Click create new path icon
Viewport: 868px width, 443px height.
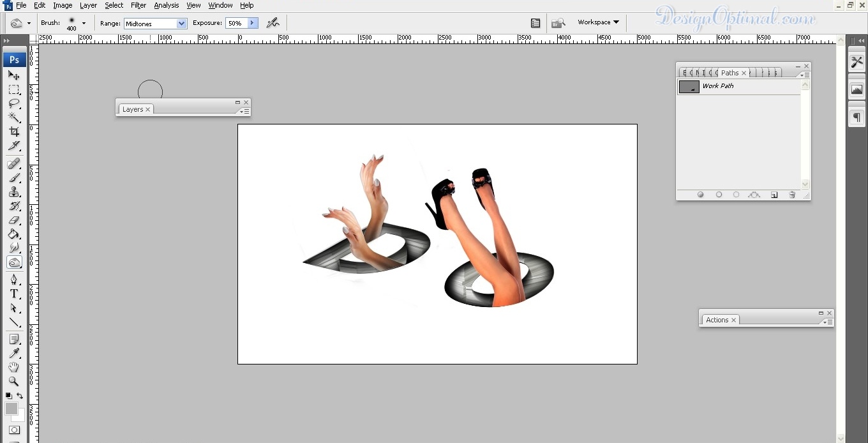774,195
